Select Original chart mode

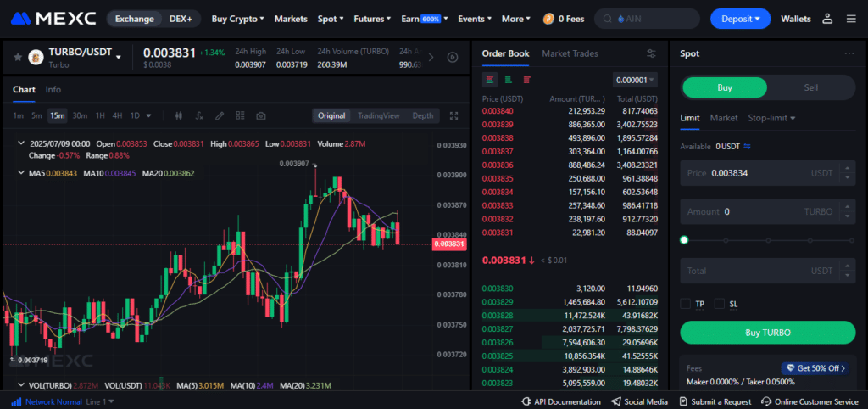pyautogui.click(x=331, y=116)
